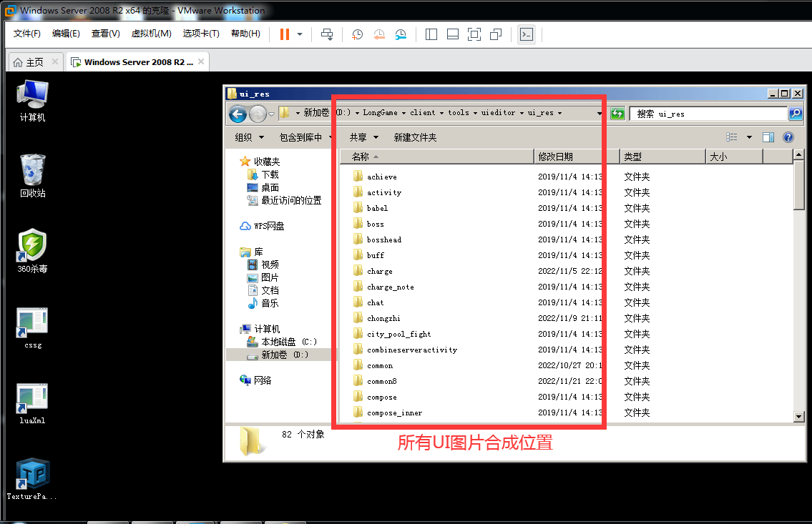Click the Explorer forward navigation button

click(x=258, y=114)
